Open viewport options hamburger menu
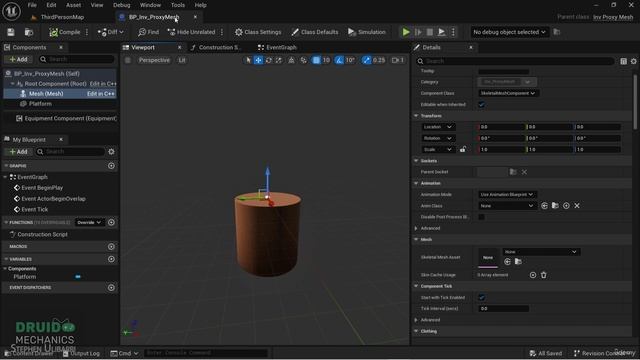This screenshot has height=360, width=640. point(128,60)
